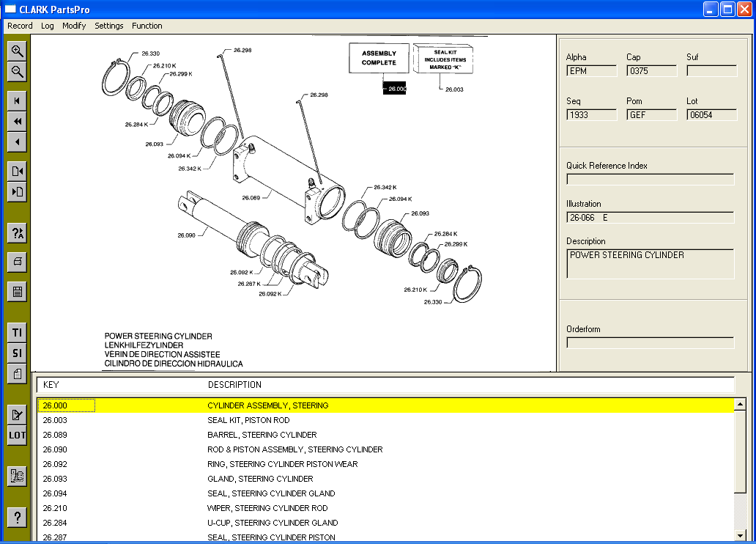Click the Lot field containing 06054
This screenshot has width=756, height=544.
[x=712, y=115]
